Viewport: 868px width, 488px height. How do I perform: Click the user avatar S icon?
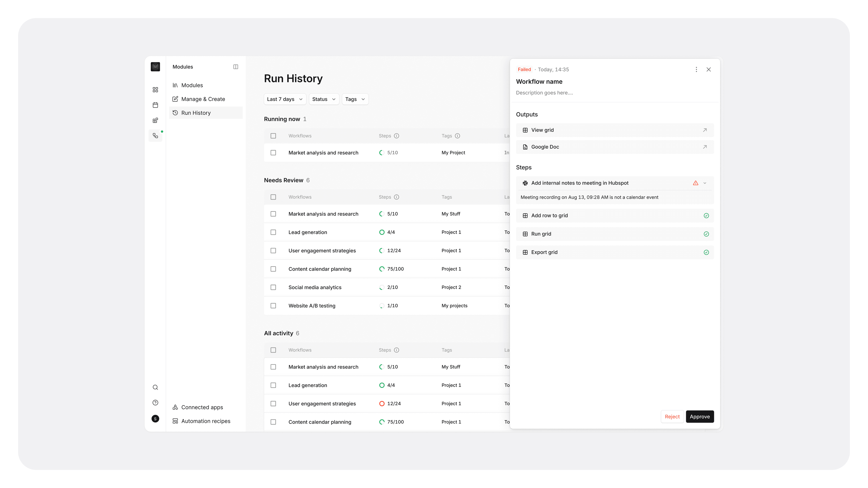click(x=155, y=419)
